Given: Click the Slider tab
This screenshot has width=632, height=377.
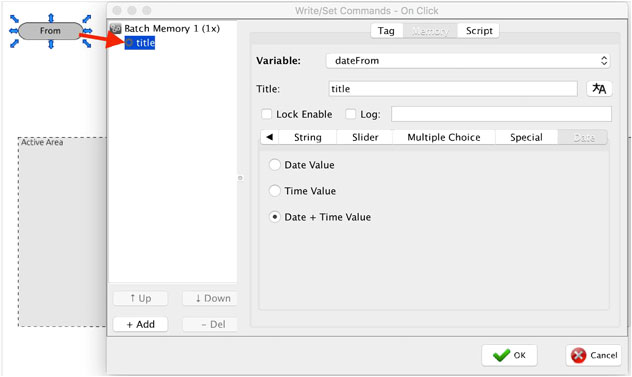Looking at the screenshot, I should [x=365, y=137].
